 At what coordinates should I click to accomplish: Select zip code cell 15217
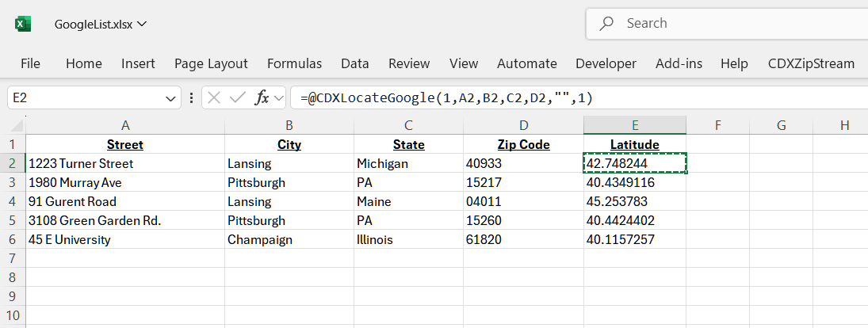coord(523,182)
